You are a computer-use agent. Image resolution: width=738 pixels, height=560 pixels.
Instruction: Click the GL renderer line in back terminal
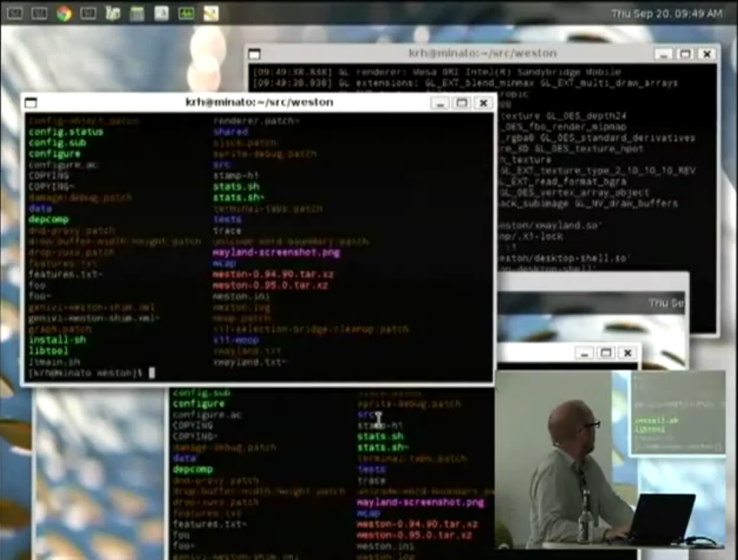(x=437, y=72)
